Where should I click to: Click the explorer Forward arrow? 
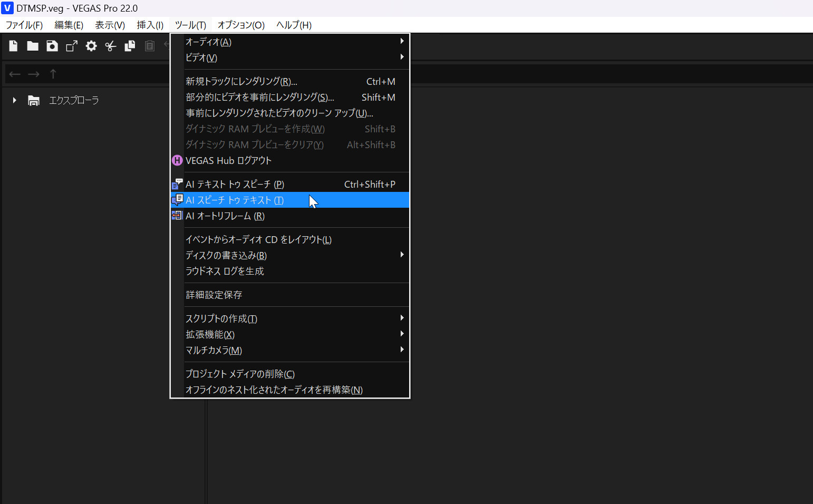click(34, 74)
